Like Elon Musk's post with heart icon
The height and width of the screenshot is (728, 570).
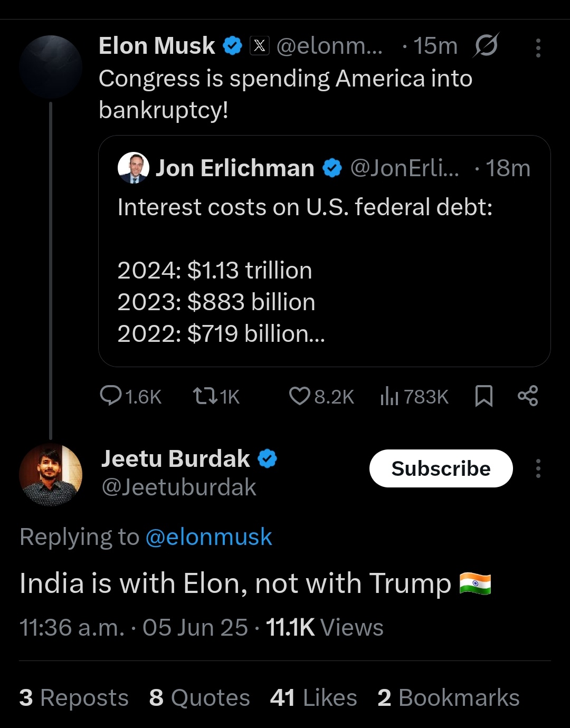tap(299, 396)
